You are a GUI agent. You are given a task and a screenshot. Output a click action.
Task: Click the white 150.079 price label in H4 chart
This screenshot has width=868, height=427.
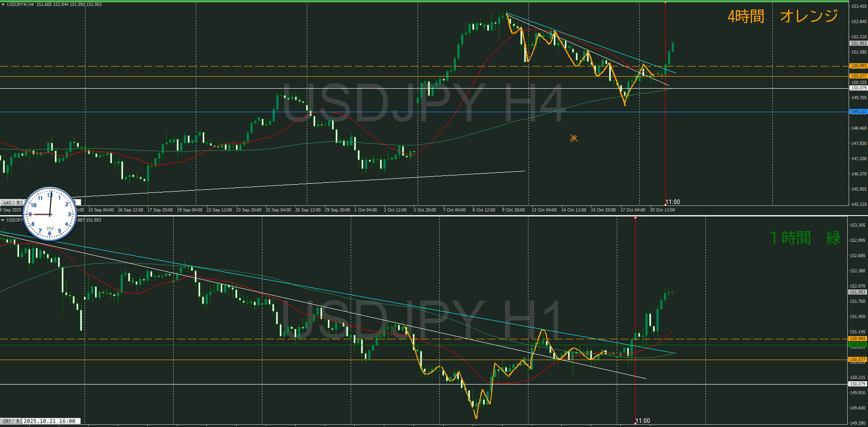[858, 88]
